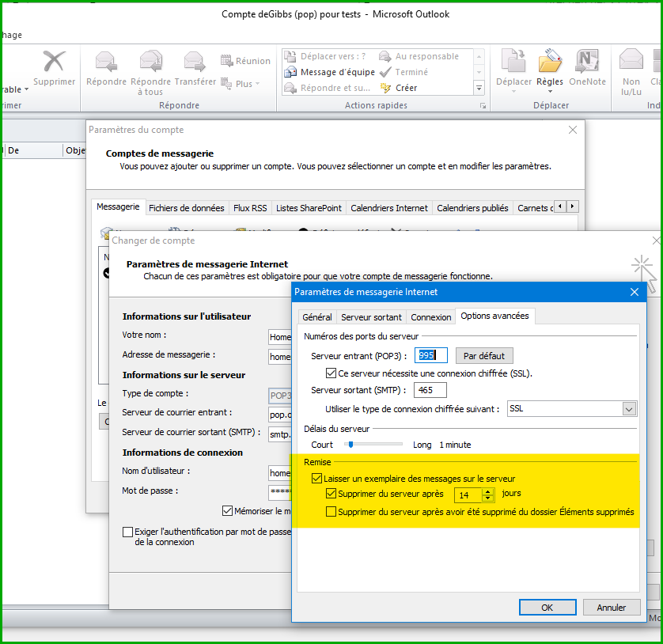The image size is (663, 644).
Task: Click the Déplacer folder icon
Action: click(x=513, y=63)
